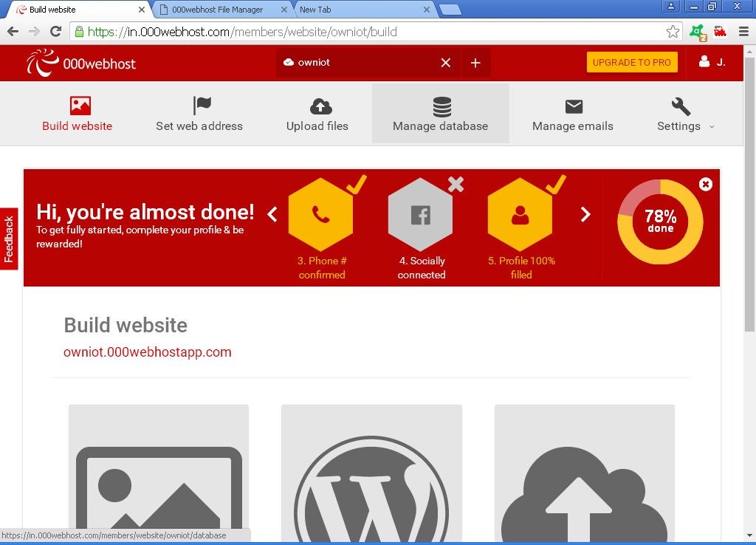Click the 78% done progress circle

659,221
